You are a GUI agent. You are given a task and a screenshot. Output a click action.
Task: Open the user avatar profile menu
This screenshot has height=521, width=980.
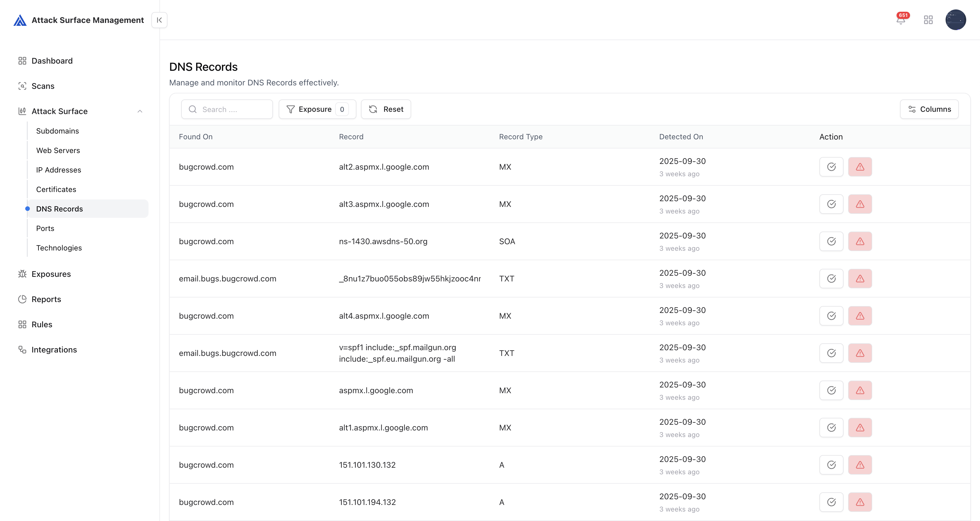955,20
